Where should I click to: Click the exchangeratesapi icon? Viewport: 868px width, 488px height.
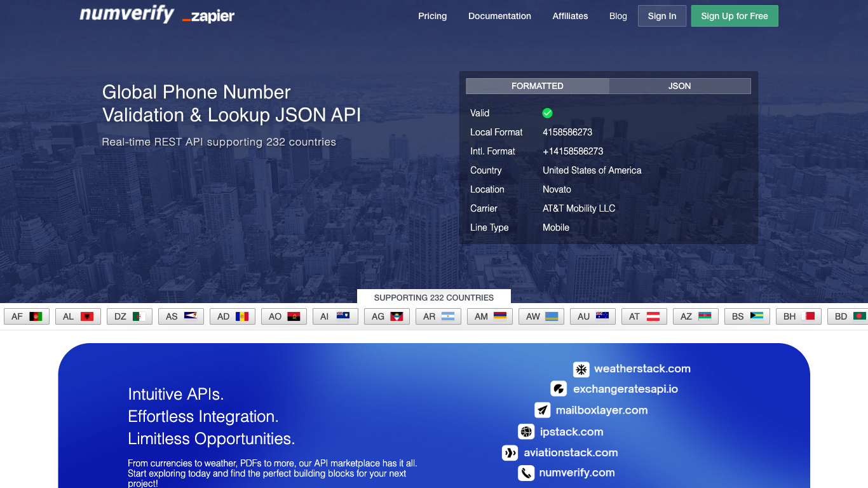tap(559, 389)
